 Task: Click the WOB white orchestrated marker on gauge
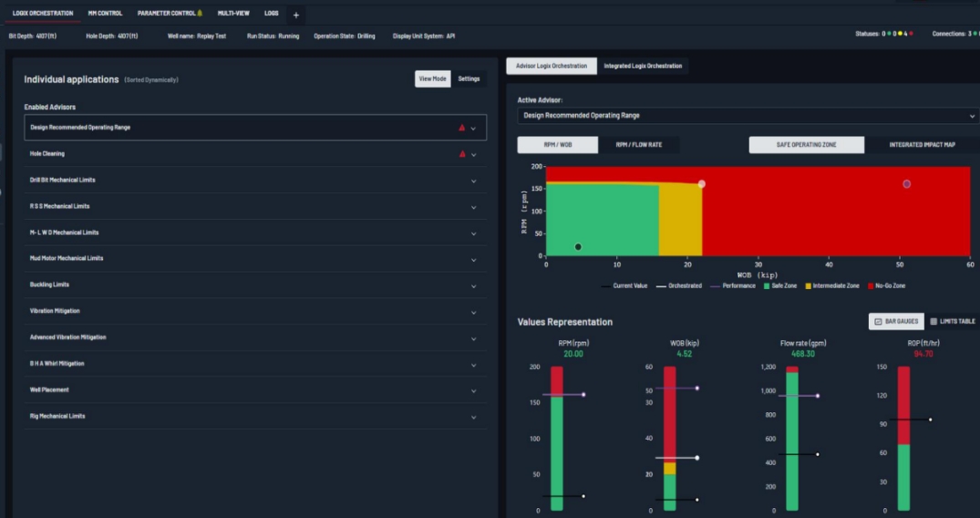coord(696,458)
